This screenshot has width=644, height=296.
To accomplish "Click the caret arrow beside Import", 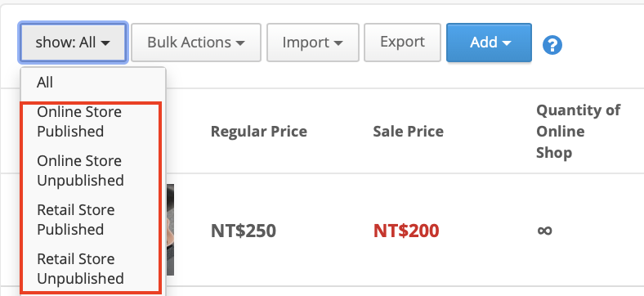I will 338,43.
